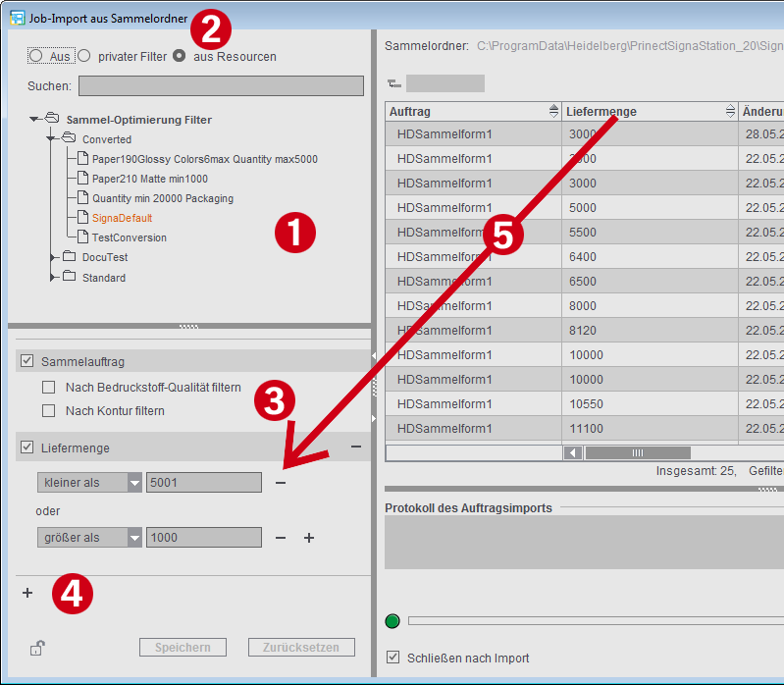Click the tree-view icon above table
The height and width of the screenshot is (685, 784).
[394, 83]
